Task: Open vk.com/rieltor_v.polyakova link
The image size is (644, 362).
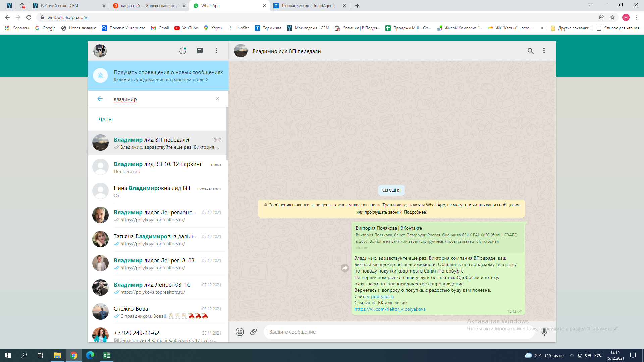Action: point(390,309)
